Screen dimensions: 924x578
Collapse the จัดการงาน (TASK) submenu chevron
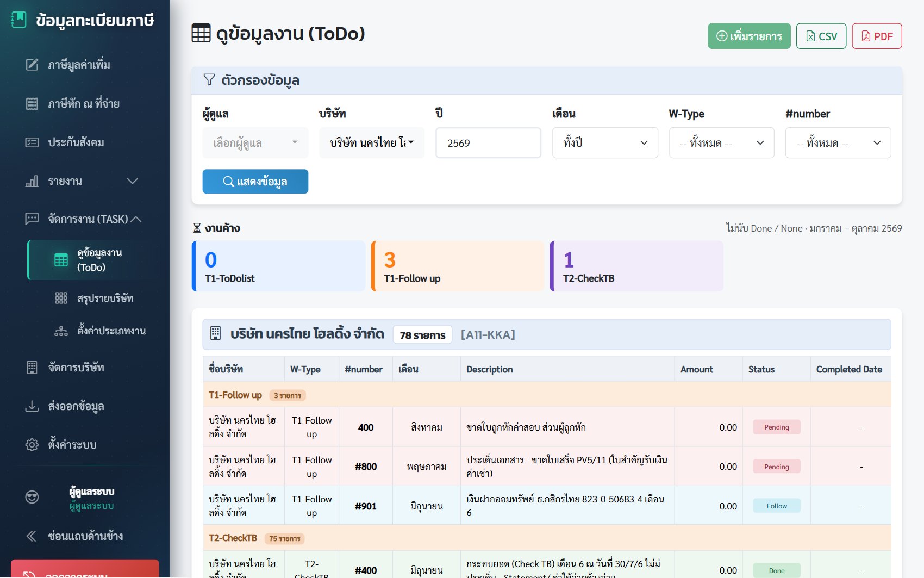click(x=136, y=219)
